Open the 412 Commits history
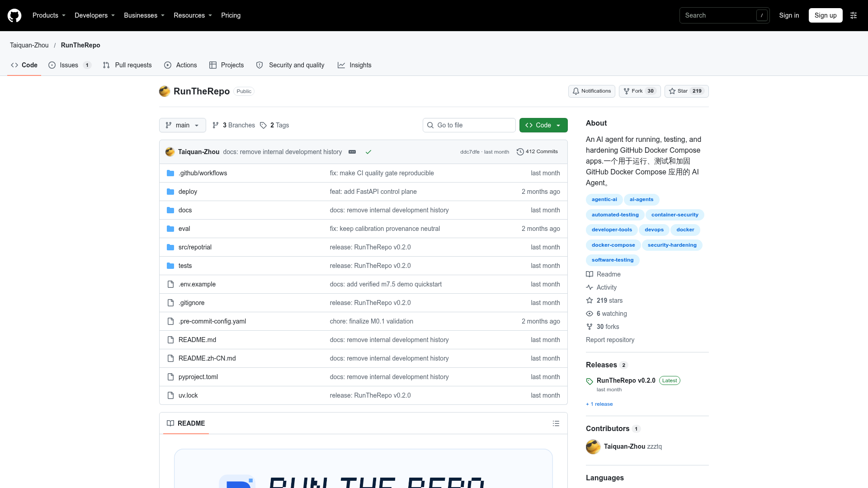This screenshot has height=488, width=868. pyautogui.click(x=537, y=152)
